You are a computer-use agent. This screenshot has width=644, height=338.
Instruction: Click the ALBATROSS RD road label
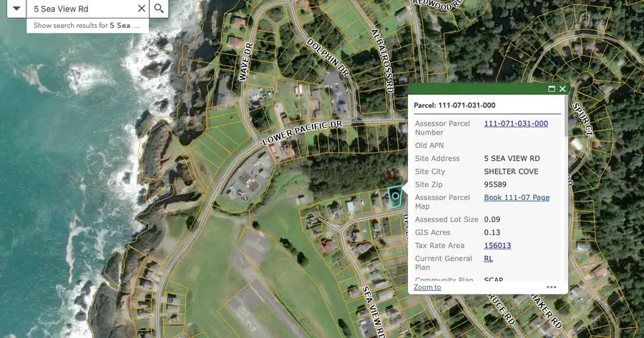click(383, 61)
